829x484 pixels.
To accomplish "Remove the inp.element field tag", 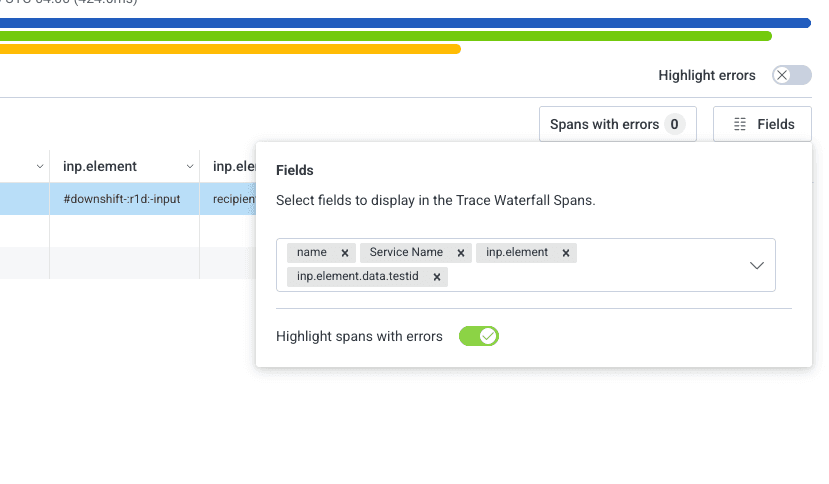I will (x=566, y=254).
